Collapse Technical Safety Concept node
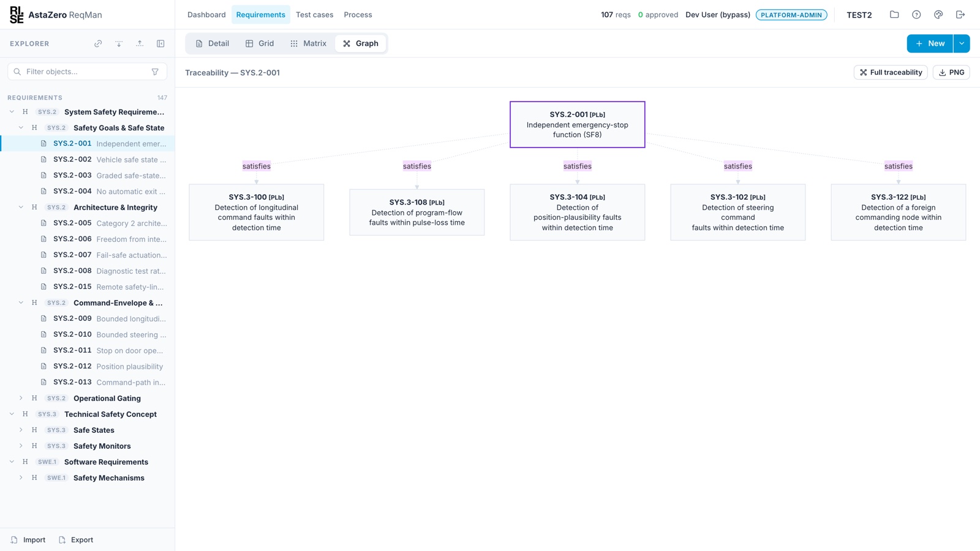This screenshot has height=551, width=980. tap(12, 414)
